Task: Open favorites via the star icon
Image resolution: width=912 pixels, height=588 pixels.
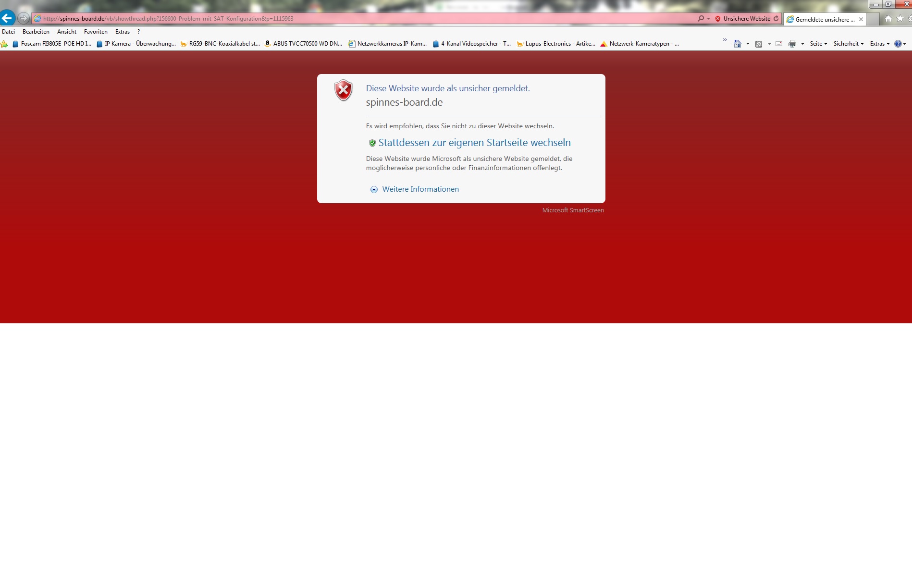Action: [900, 19]
